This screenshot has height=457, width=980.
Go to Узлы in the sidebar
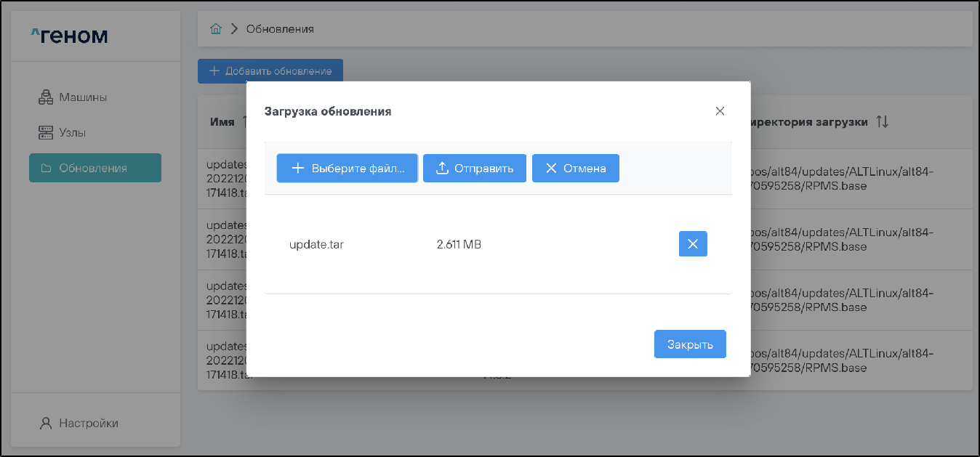coord(63,132)
